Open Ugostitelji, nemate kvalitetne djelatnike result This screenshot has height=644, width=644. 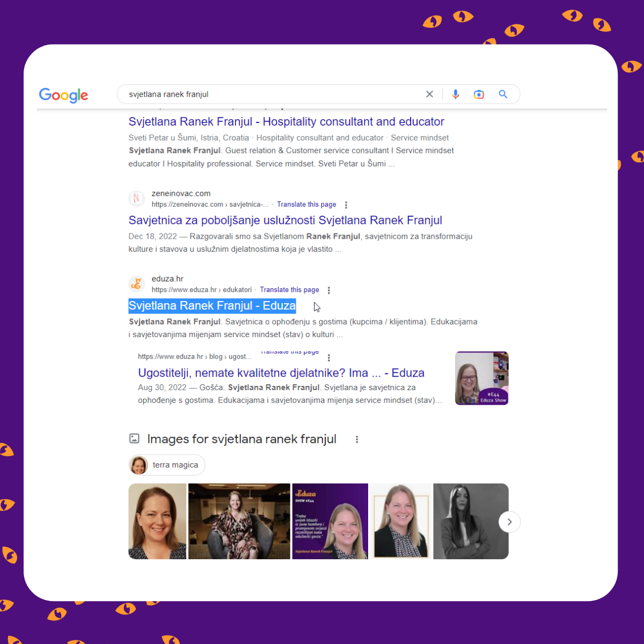coord(281,373)
